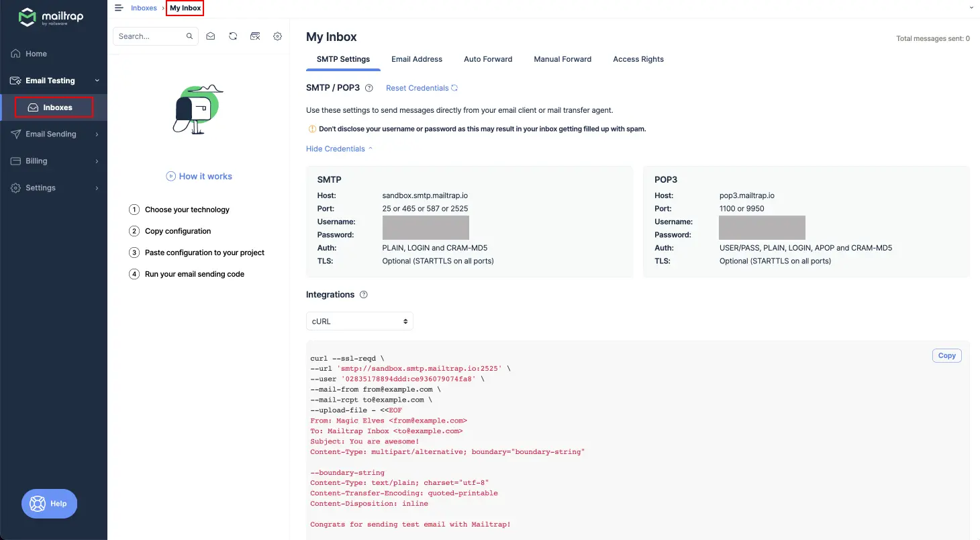
Task: Select POP3 port value 1100 or 9950
Action: click(742, 209)
